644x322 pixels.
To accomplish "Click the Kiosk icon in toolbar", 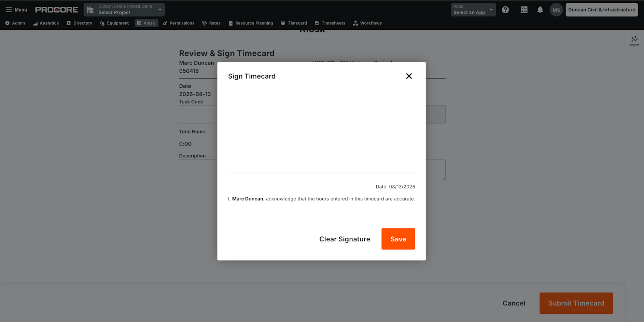I will 139,23.
